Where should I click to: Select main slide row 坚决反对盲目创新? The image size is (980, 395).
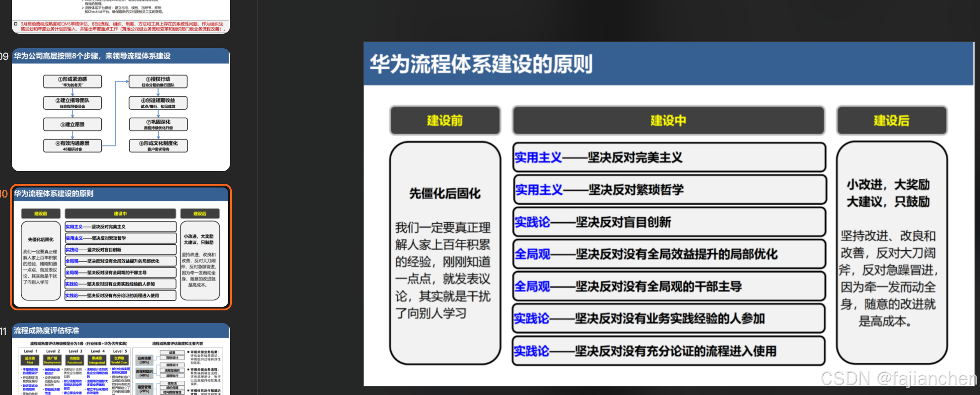point(669,222)
